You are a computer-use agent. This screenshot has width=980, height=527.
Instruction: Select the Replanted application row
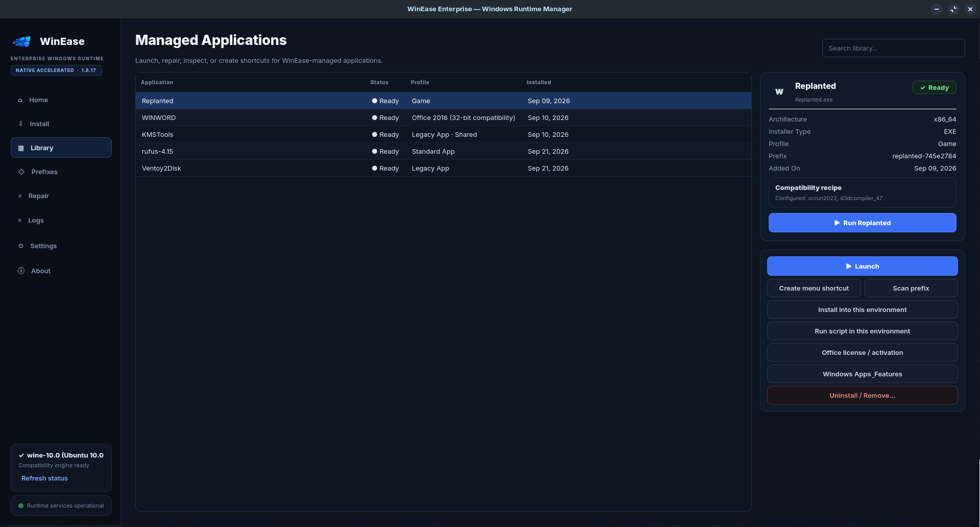point(444,101)
